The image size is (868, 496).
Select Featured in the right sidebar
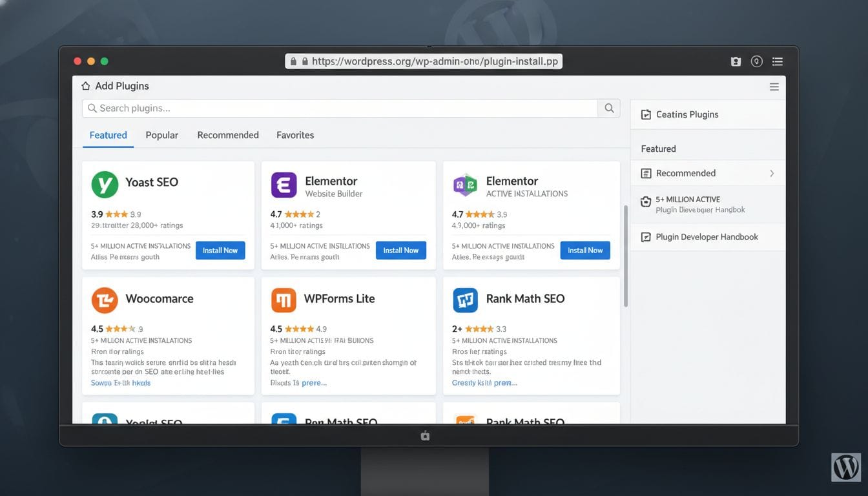tap(658, 149)
